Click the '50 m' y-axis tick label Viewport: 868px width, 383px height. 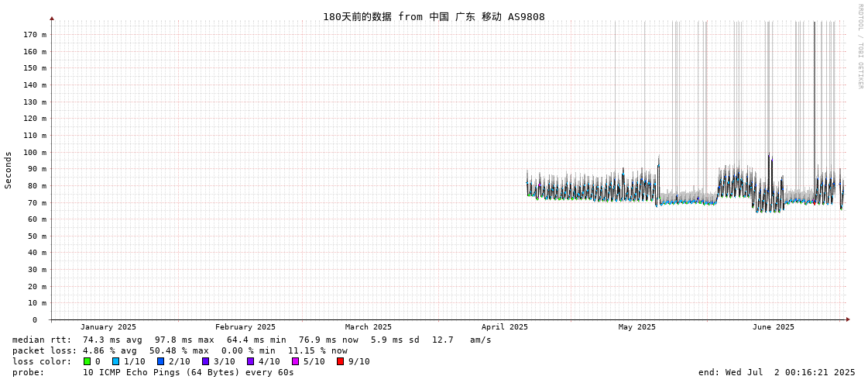[38, 236]
